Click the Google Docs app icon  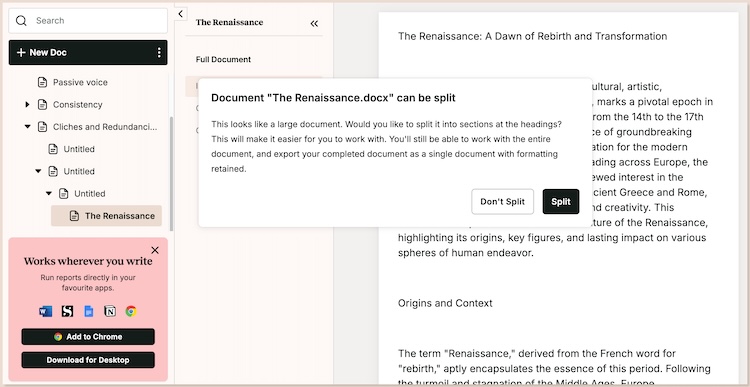coord(88,311)
